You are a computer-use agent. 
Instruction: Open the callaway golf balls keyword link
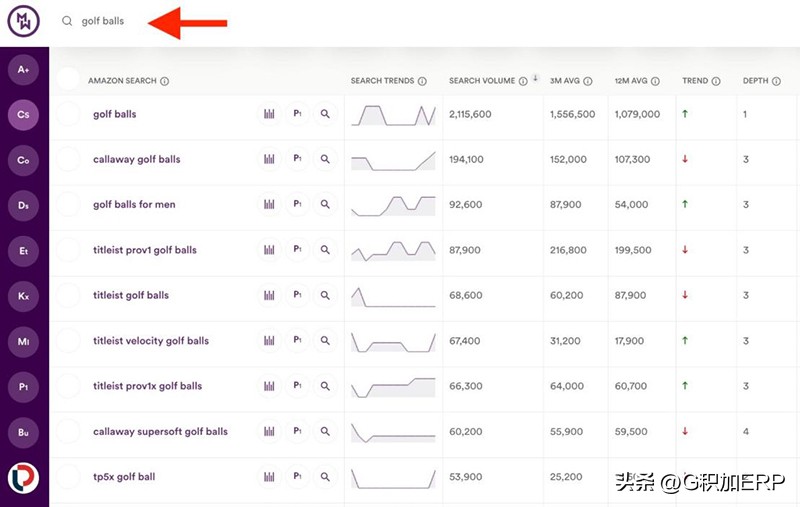137,159
